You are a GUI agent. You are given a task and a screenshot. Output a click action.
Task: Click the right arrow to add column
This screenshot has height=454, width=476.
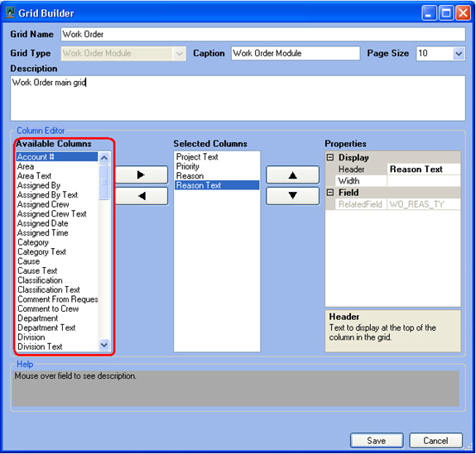pyautogui.click(x=142, y=174)
